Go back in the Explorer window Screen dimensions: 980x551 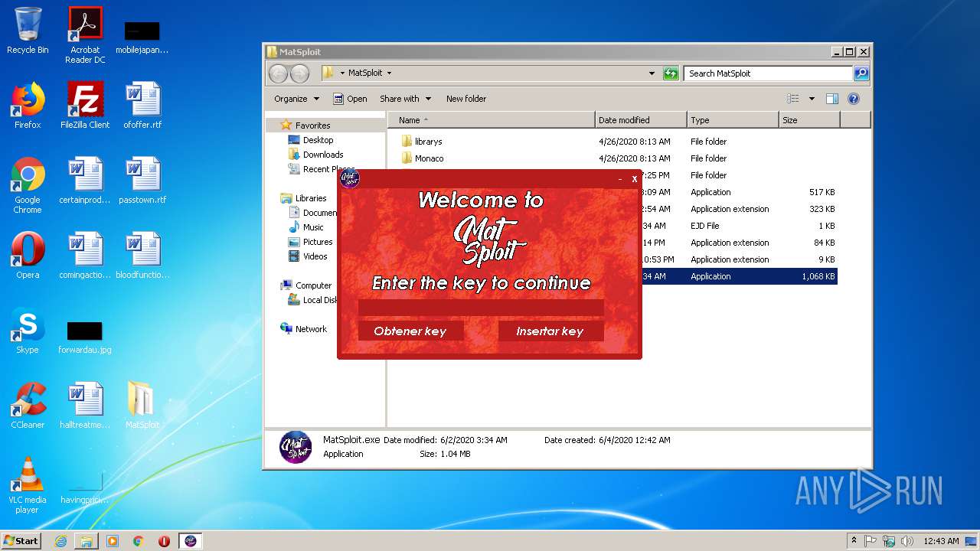[x=278, y=73]
